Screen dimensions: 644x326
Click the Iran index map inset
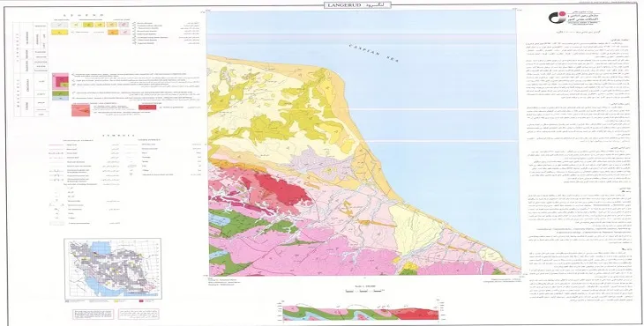(113, 270)
